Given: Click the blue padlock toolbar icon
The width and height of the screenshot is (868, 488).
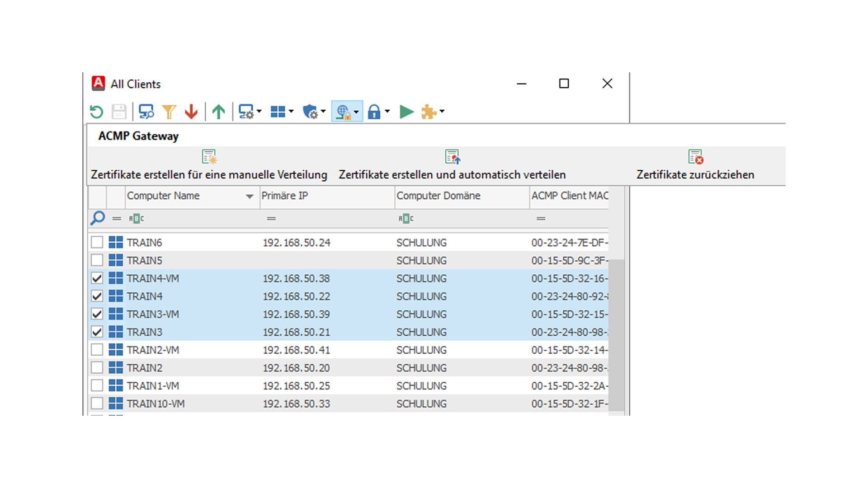Looking at the screenshot, I should [x=374, y=112].
